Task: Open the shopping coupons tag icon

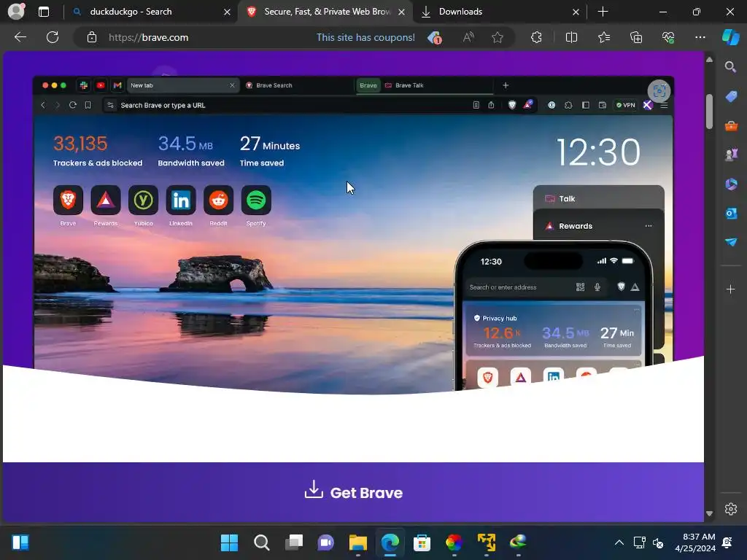Action: [435, 37]
